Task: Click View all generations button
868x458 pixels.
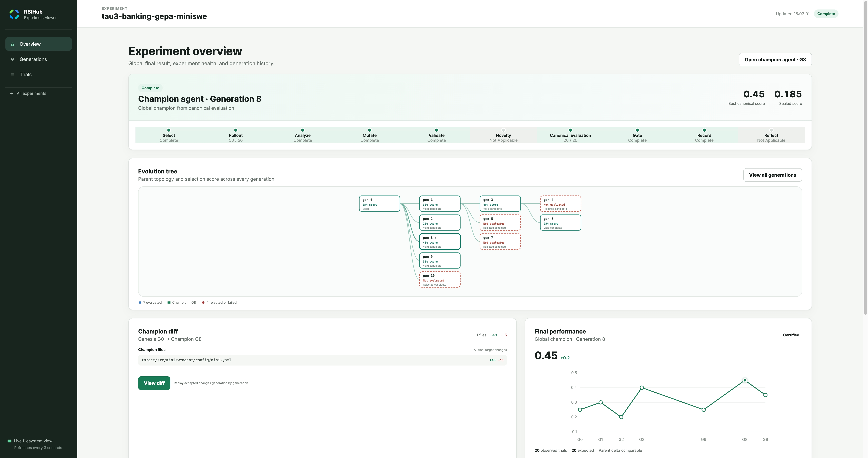Action: [x=772, y=175]
